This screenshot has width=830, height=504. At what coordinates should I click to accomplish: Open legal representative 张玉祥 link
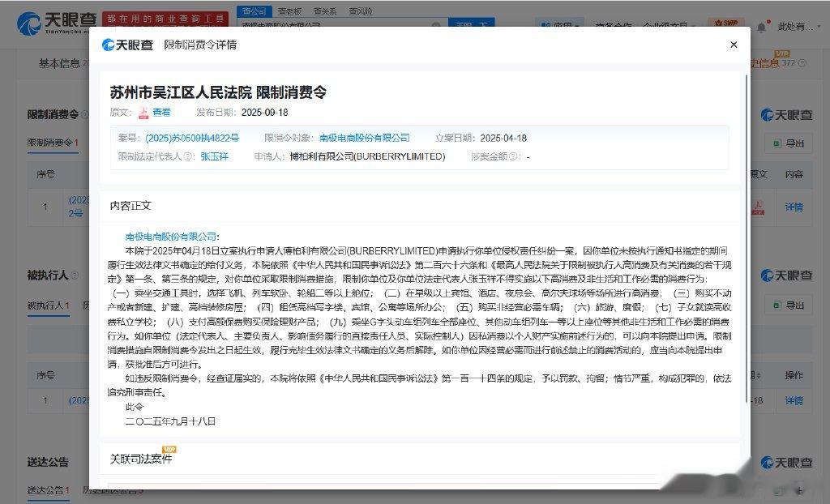tap(214, 156)
